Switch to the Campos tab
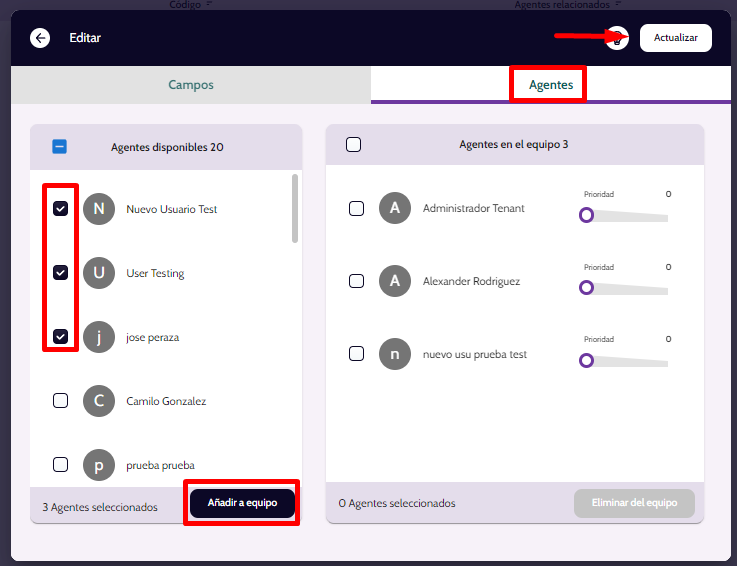 (x=191, y=85)
